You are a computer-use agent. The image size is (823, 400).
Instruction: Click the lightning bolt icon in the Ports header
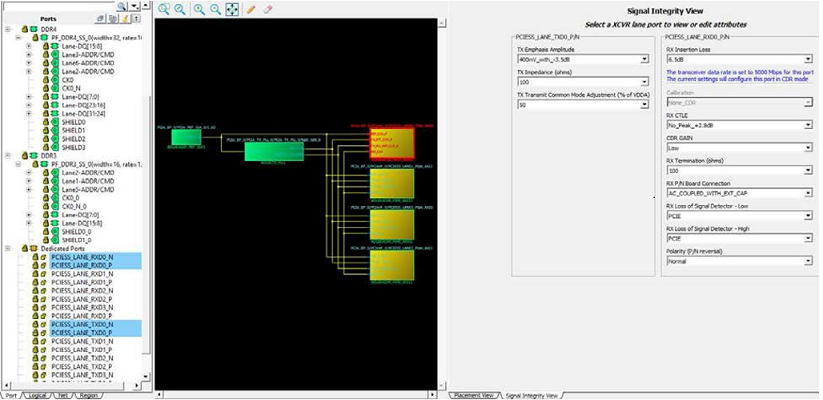click(x=125, y=18)
